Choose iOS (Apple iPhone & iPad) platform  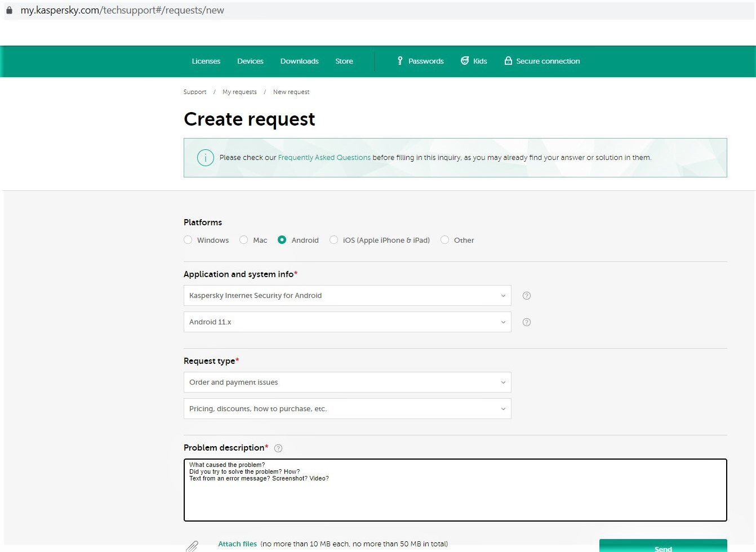coord(334,240)
